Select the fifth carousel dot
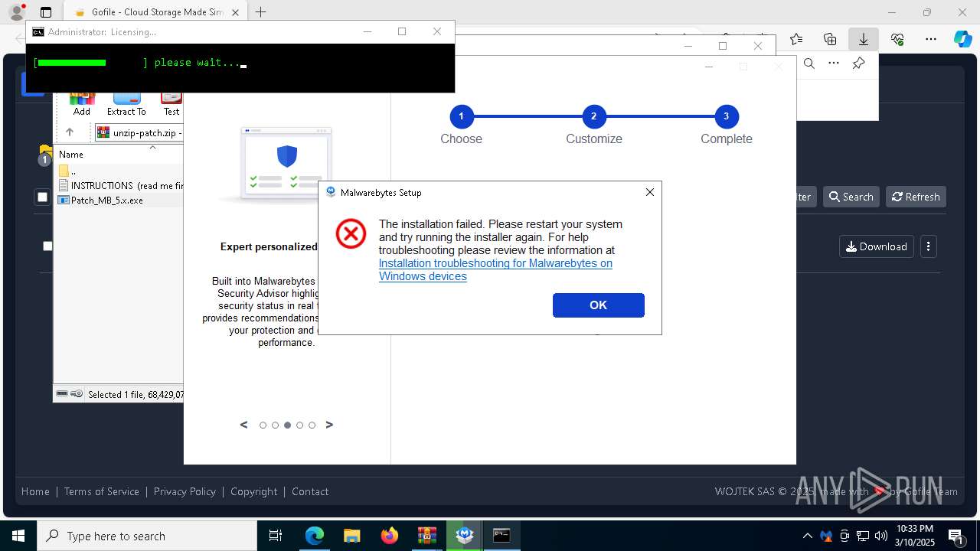 pos(312,425)
